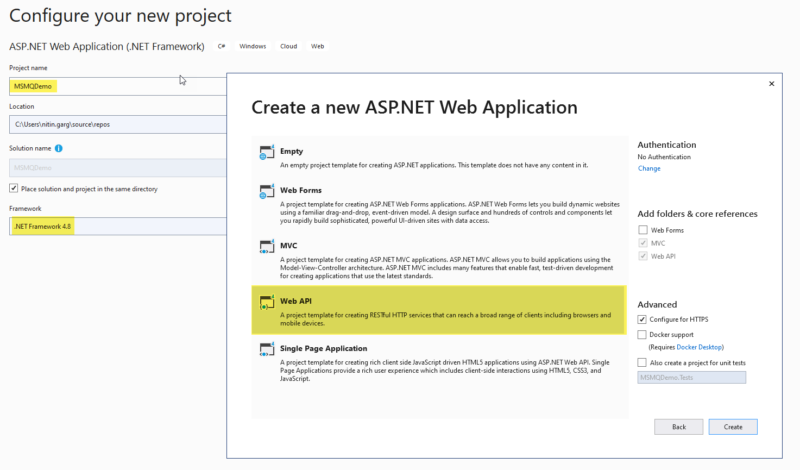Screen dimensions: 800x470
Task: Select the Web Forms template icon
Action: point(266,190)
